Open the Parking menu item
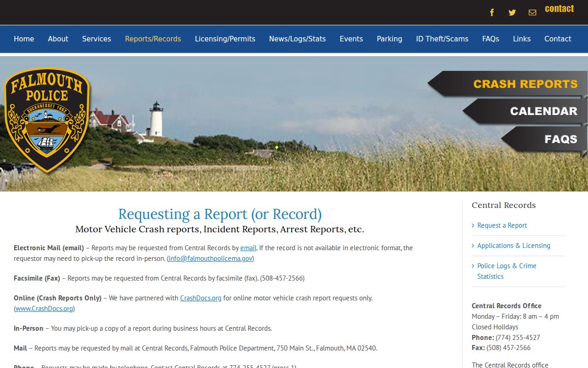This screenshot has width=588, height=368. click(x=390, y=39)
